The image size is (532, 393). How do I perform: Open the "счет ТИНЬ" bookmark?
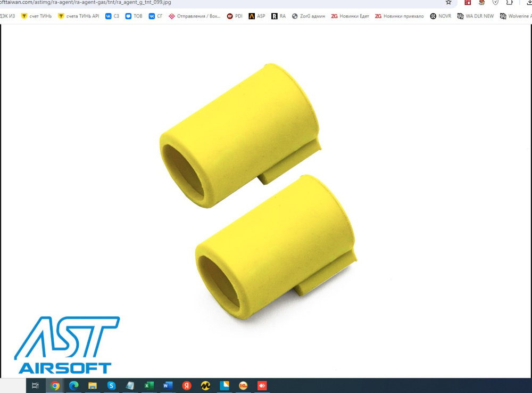(36, 16)
